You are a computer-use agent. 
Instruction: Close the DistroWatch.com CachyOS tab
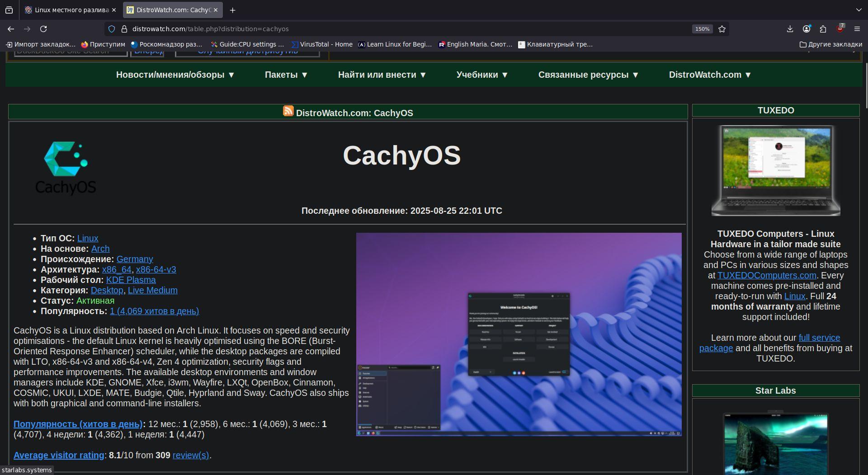pyautogui.click(x=216, y=10)
